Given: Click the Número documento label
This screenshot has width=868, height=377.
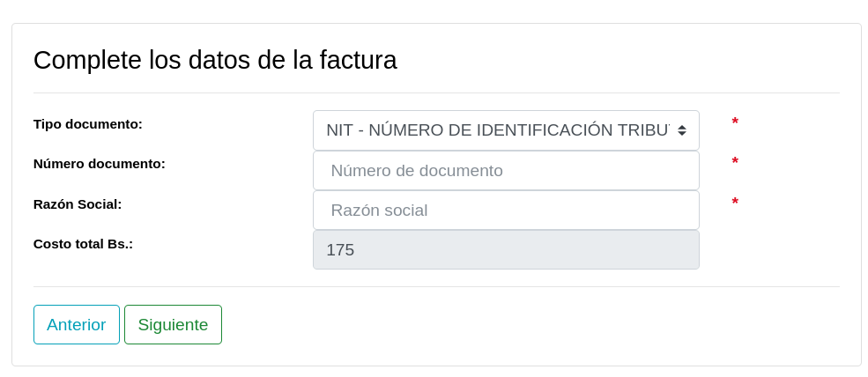Looking at the screenshot, I should 100,164.
